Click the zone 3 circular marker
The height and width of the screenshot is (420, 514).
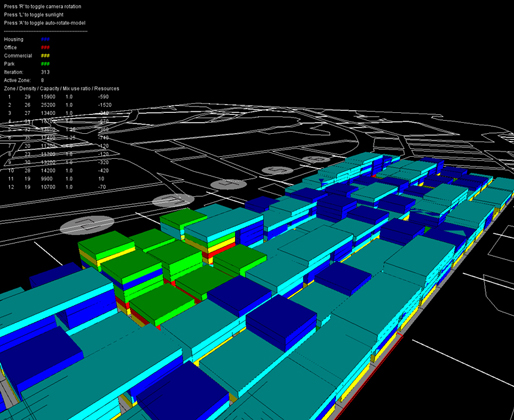click(173, 200)
